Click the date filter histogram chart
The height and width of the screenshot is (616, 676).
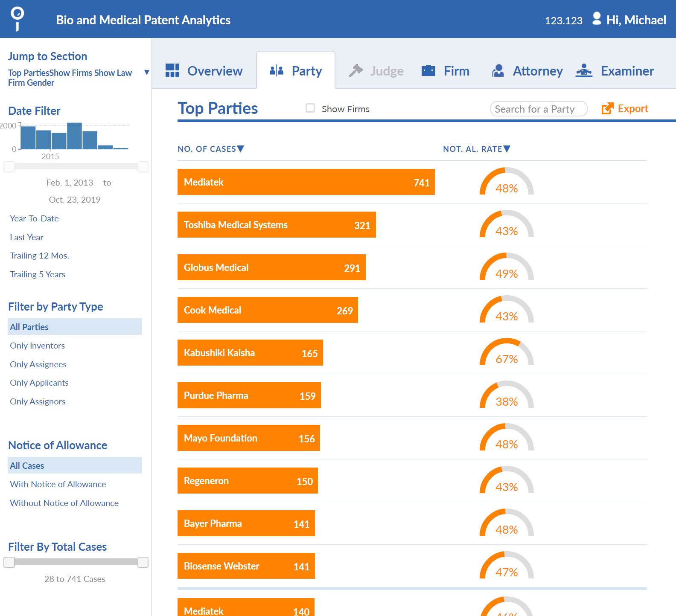coord(75,136)
